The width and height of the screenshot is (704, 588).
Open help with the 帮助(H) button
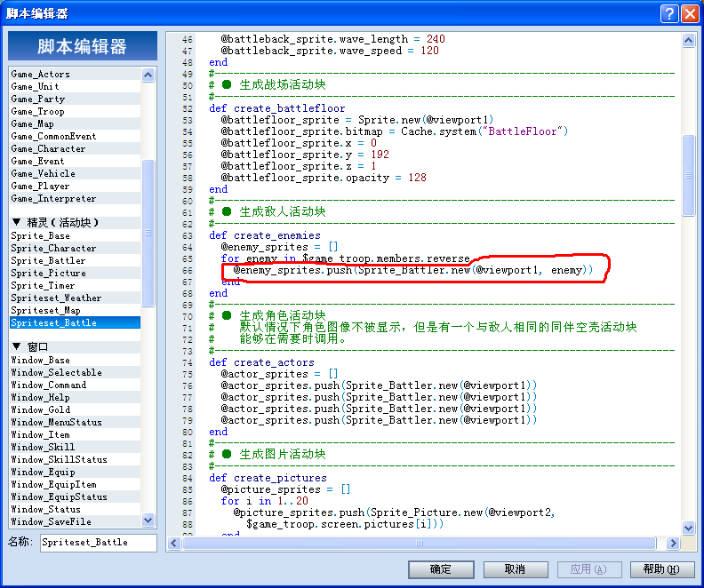662,569
